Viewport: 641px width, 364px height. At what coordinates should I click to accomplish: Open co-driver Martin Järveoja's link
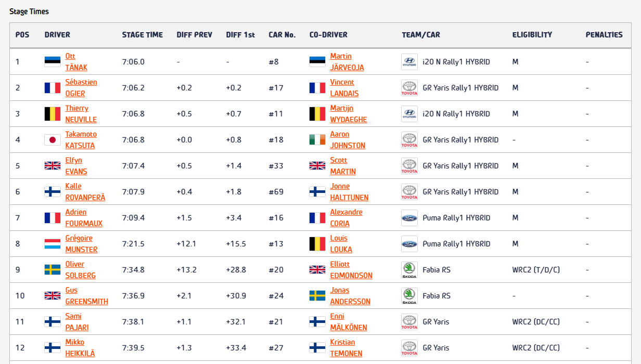[x=347, y=62]
